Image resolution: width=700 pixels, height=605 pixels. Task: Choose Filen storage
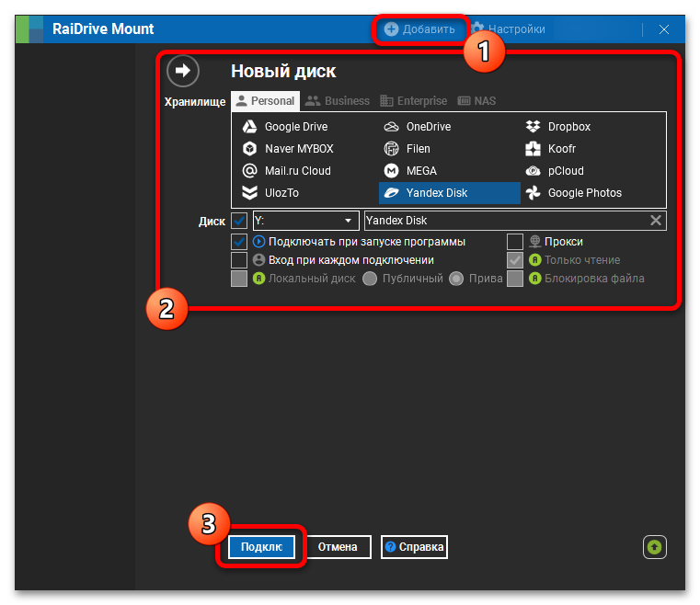407,149
